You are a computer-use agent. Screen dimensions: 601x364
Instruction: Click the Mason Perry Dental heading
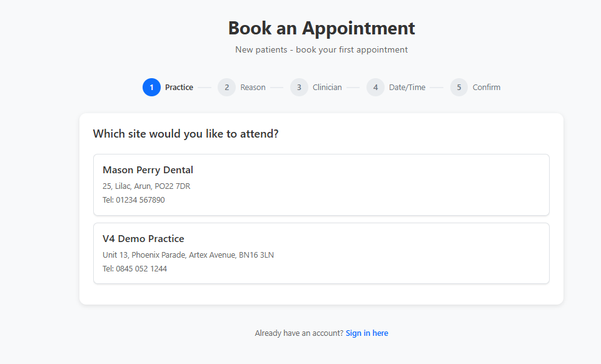pos(148,169)
